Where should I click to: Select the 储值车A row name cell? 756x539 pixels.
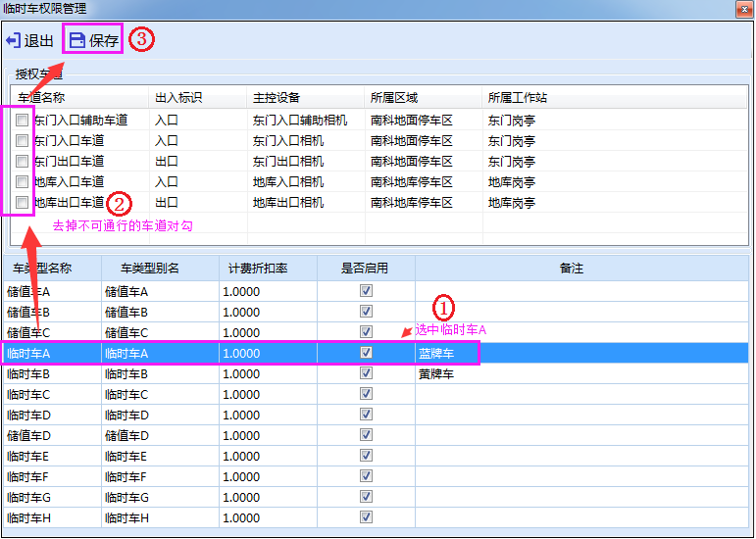[x=52, y=291]
